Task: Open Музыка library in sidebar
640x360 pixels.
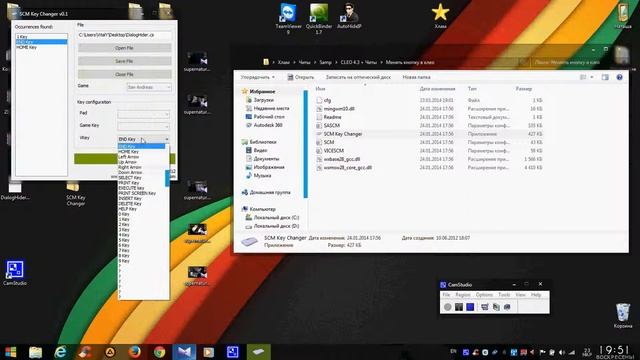Action: pyautogui.click(x=262, y=176)
